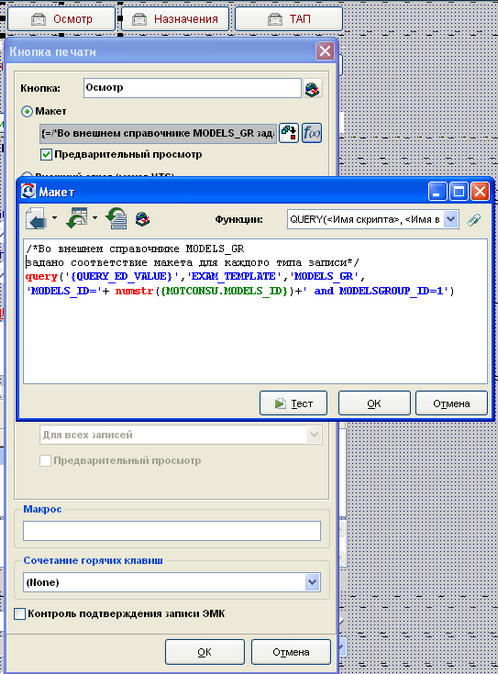The height and width of the screenshot is (674, 498).
Task: Click the Назначения print button
Action: [x=175, y=19]
